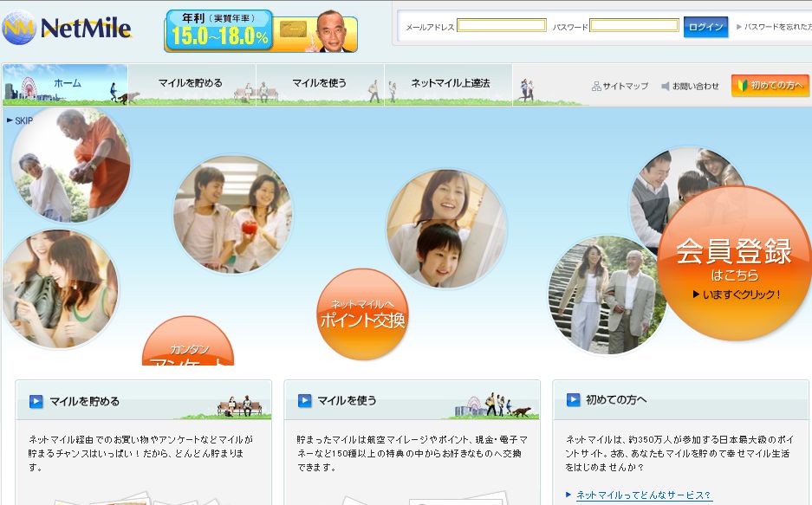Open the マイルを使う navigation tab
Screen dimensions: 812x505
[x=320, y=85]
